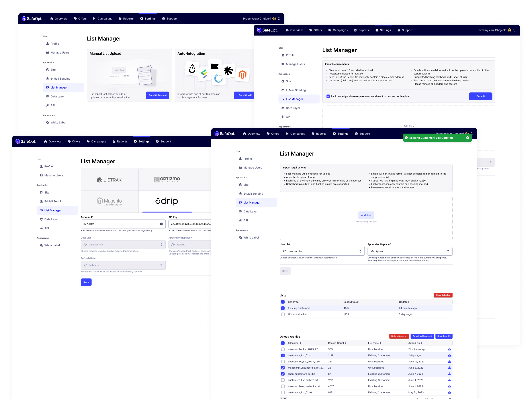The width and height of the screenshot is (532, 399).
Task: Dismiss the Existing Customers List Updated toast
Action: coord(467,138)
